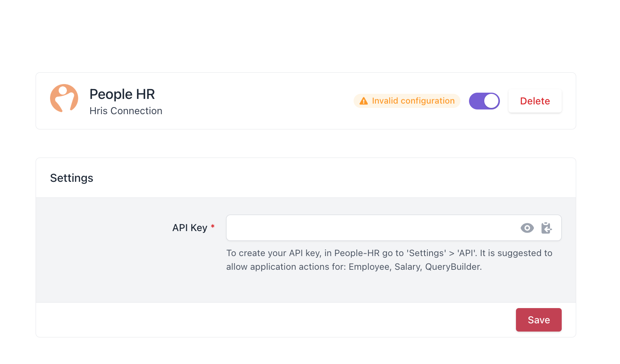Click the Settings heading

click(72, 178)
